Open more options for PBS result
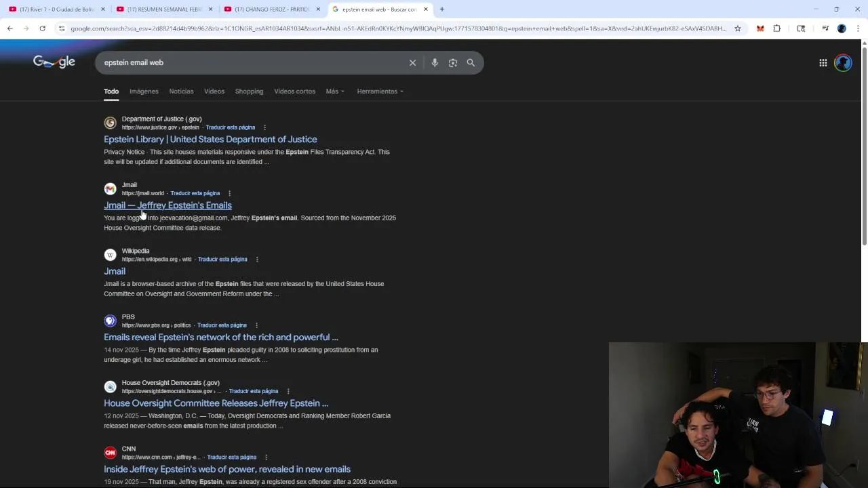Image resolution: width=868 pixels, height=488 pixels. pyautogui.click(x=256, y=325)
